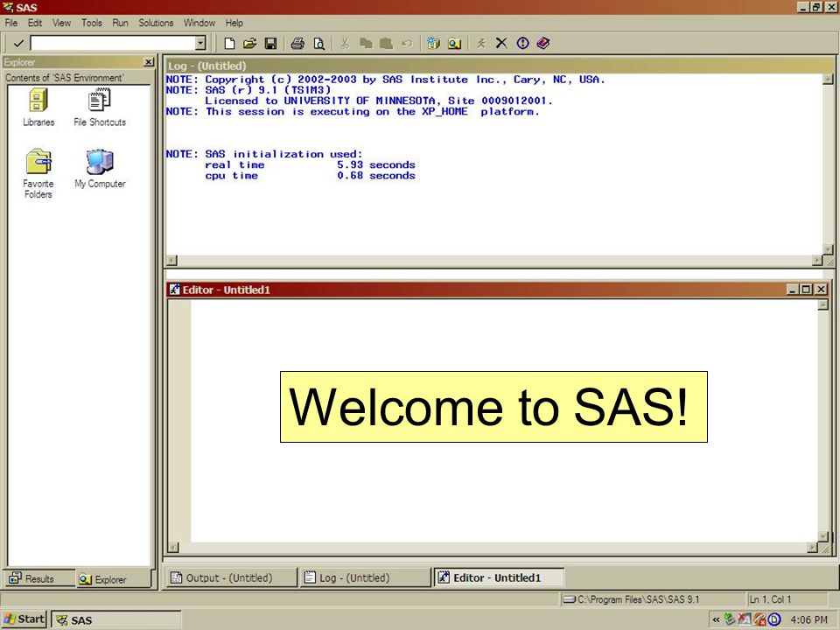
Task: Submit the program with the running man icon
Action: (x=480, y=44)
